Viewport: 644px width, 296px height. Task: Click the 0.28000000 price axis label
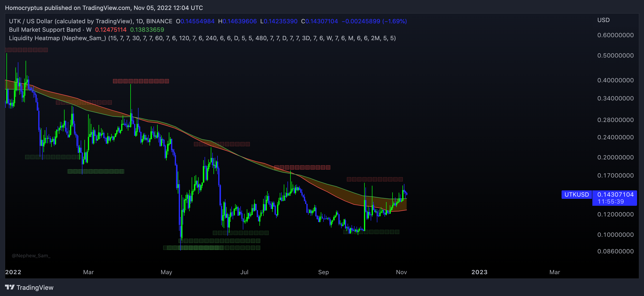click(615, 120)
